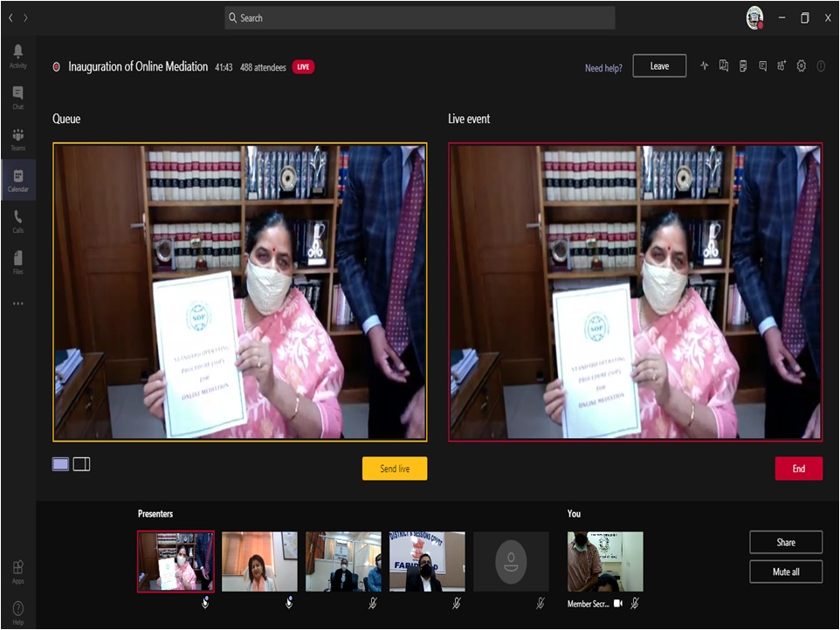840x630 pixels.
Task: Select single-source content layout
Action: tap(60, 464)
